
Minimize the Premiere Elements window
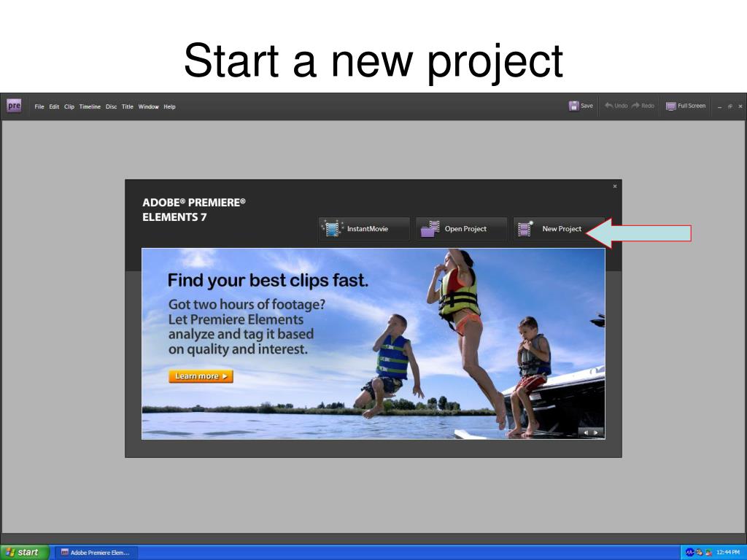pos(719,106)
